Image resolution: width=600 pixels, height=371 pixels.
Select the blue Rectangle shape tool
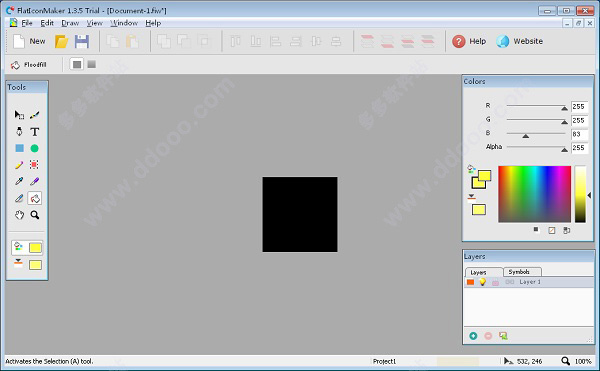point(19,148)
